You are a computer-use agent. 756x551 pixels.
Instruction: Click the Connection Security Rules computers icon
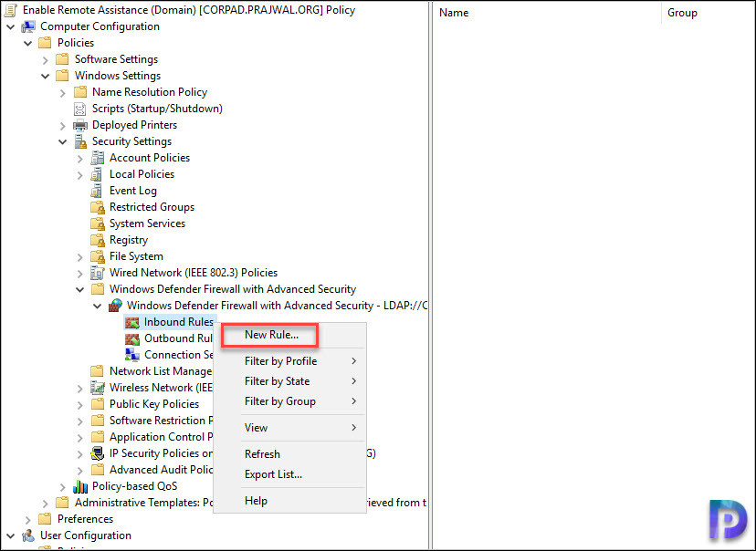pos(132,355)
